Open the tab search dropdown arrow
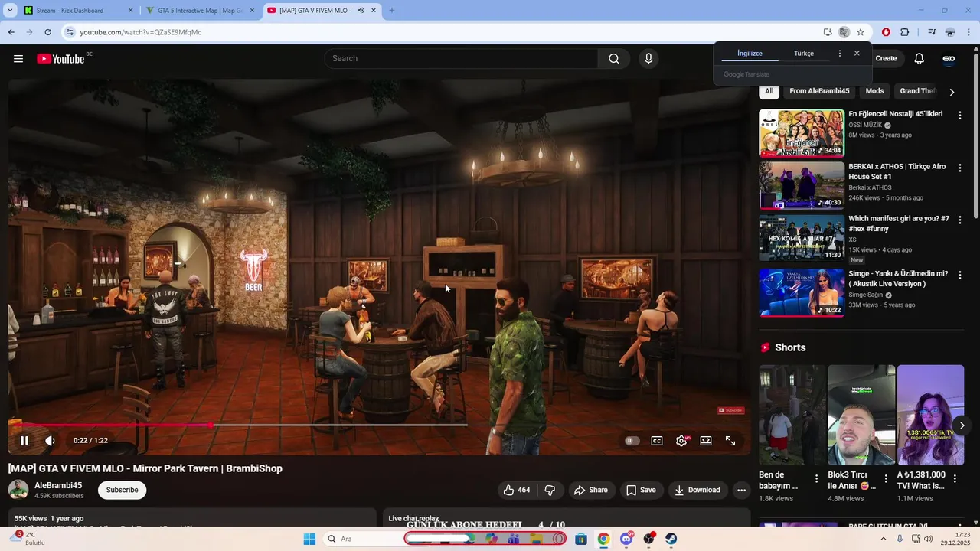Viewport: 980px width, 551px height. coord(10,11)
